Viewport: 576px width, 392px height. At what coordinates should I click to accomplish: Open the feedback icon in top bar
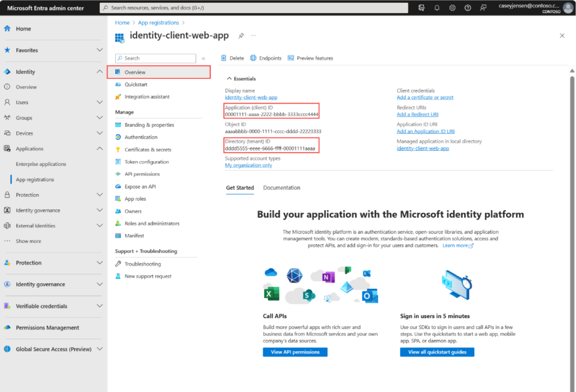click(x=483, y=8)
